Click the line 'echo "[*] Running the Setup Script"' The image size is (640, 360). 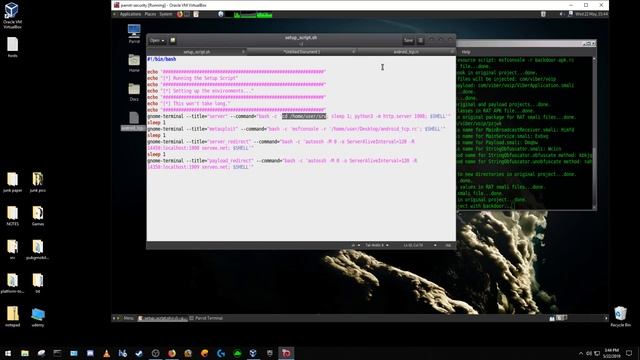pyautogui.click(x=193, y=78)
